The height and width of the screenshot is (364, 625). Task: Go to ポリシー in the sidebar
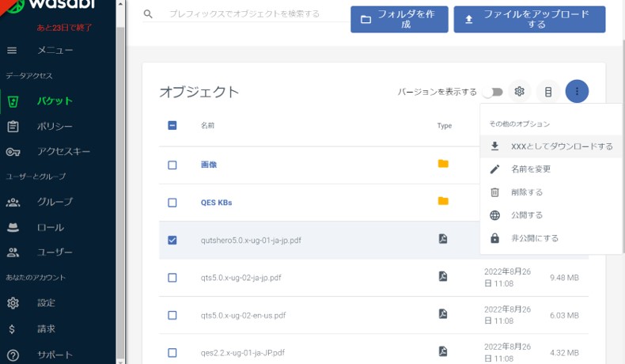(55, 126)
